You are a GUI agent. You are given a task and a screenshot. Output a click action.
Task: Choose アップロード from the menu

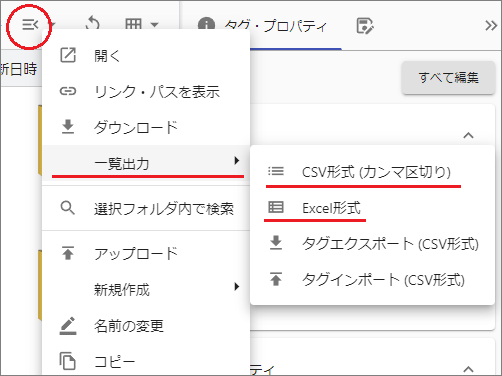(x=146, y=253)
